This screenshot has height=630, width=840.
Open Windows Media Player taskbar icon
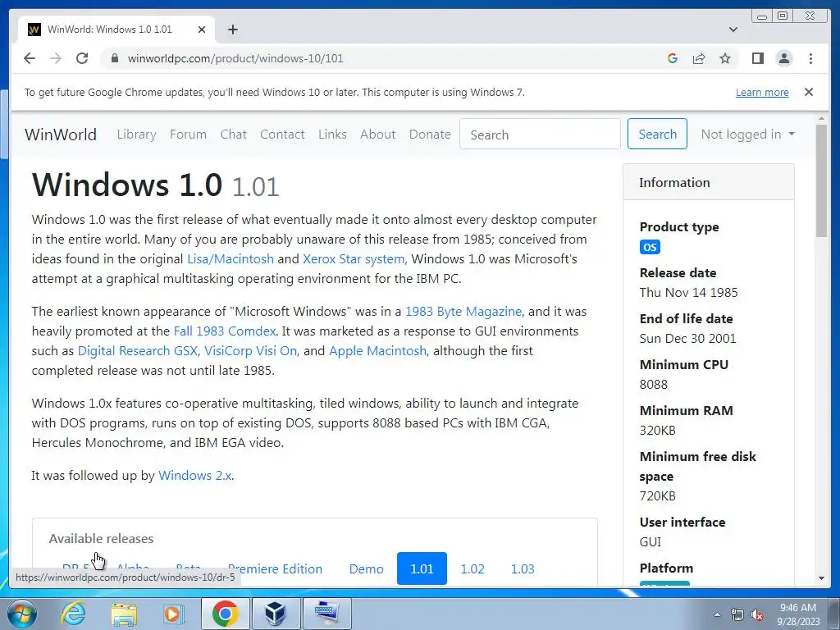coord(173,614)
